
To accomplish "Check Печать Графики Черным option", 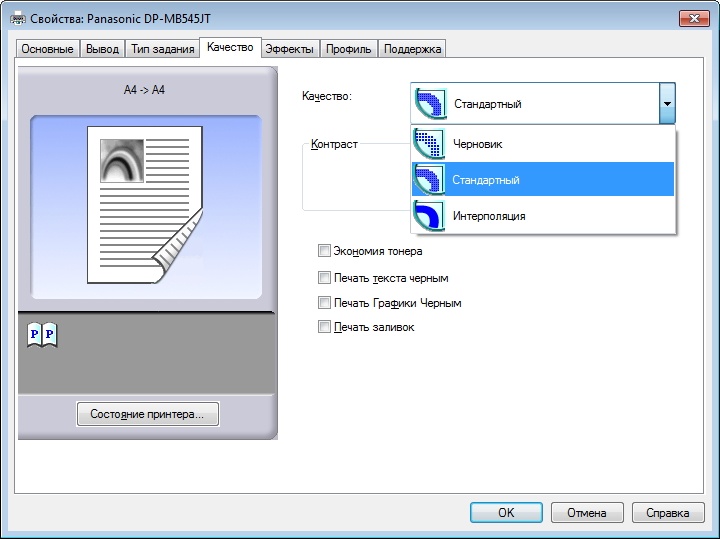I will tap(324, 303).
